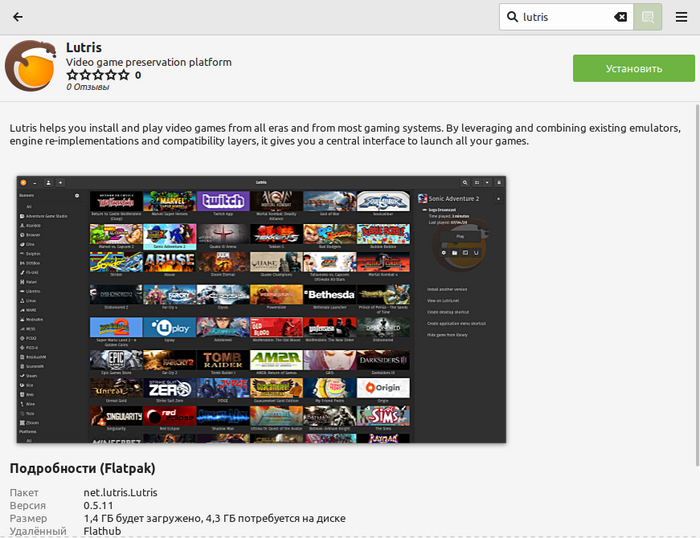Click the Lutris title text
Viewport: 700px width, 538px height.
point(84,47)
